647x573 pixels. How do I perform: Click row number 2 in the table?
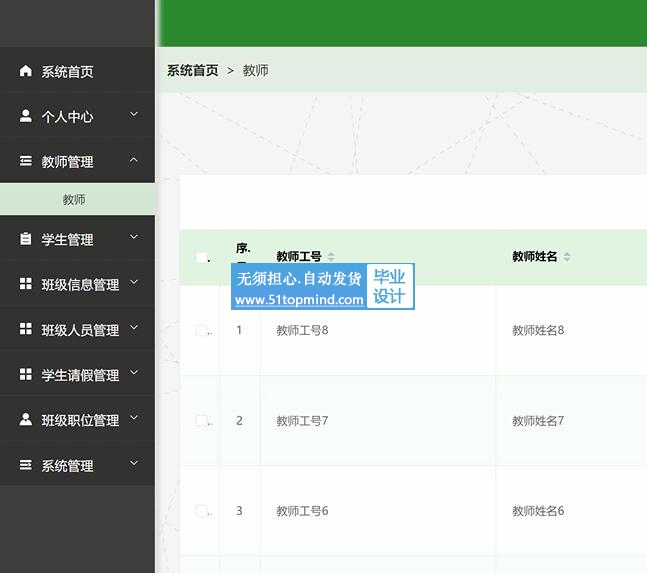pyautogui.click(x=239, y=420)
